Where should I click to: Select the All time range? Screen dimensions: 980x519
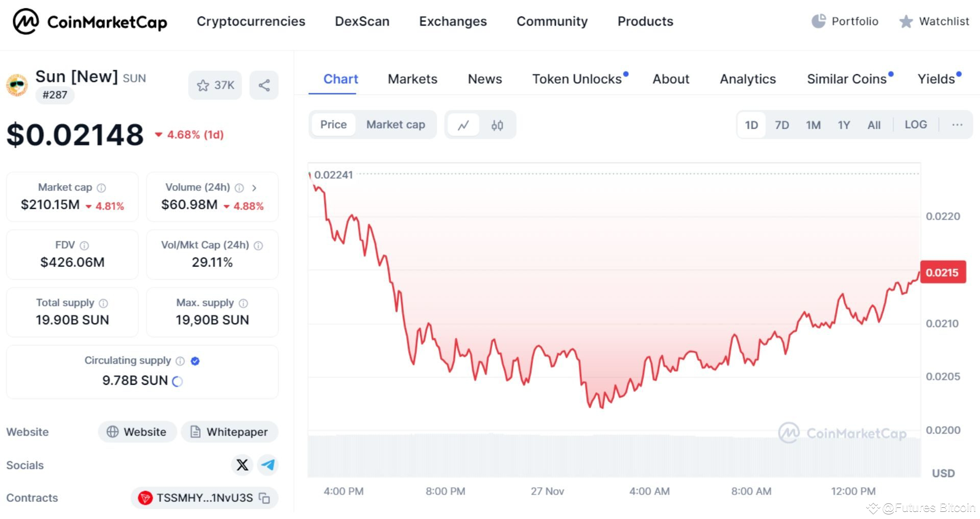[x=874, y=125]
